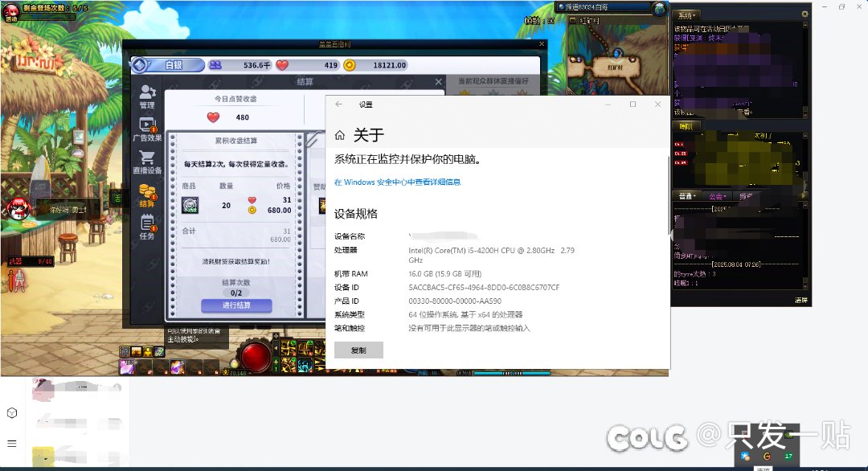Open the 直播设备 shopping cart section

pyautogui.click(x=147, y=162)
